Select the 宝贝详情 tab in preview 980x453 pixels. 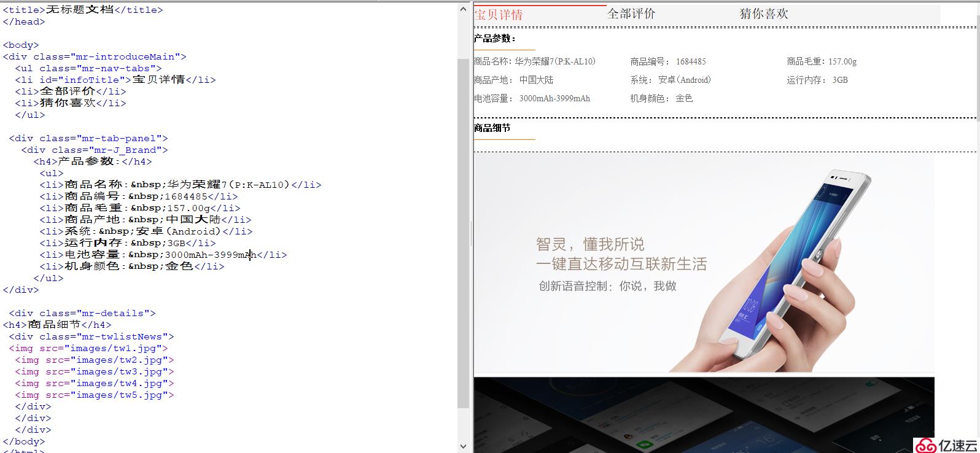(x=498, y=15)
